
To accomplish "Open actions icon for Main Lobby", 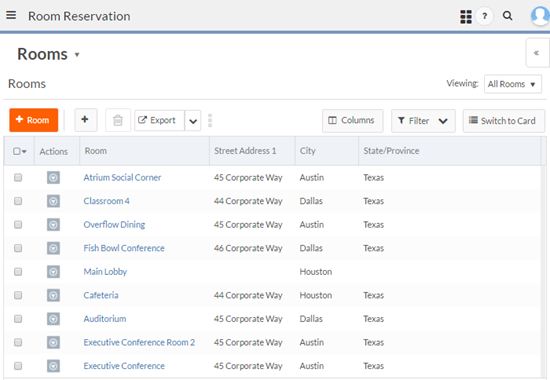I will tap(53, 272).
